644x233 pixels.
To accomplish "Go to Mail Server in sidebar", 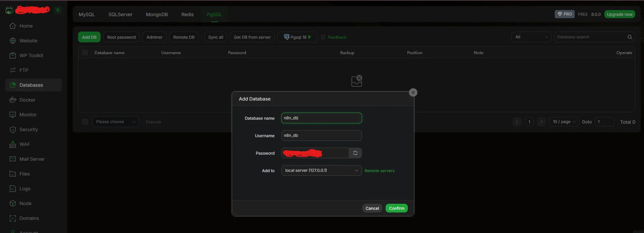I will coord(32,159).
